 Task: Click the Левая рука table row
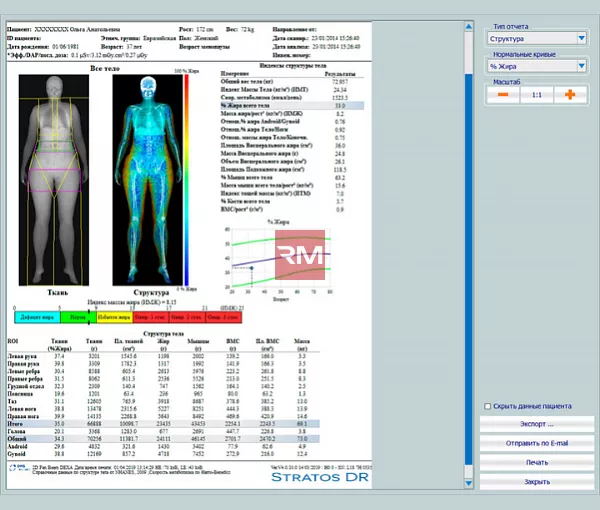click(163, 356)
